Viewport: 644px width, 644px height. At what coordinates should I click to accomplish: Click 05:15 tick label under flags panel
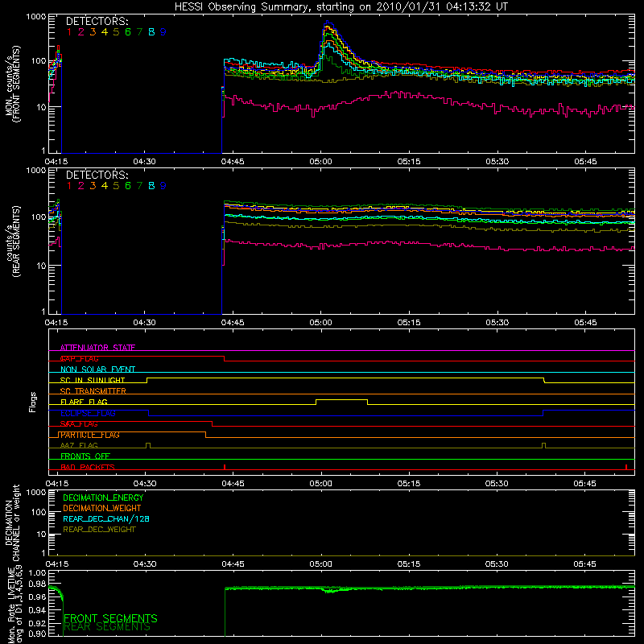point(409,484)
